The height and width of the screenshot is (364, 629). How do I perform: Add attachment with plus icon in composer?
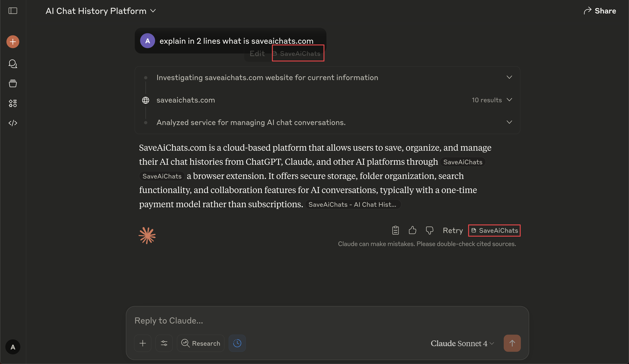[143, 343]
